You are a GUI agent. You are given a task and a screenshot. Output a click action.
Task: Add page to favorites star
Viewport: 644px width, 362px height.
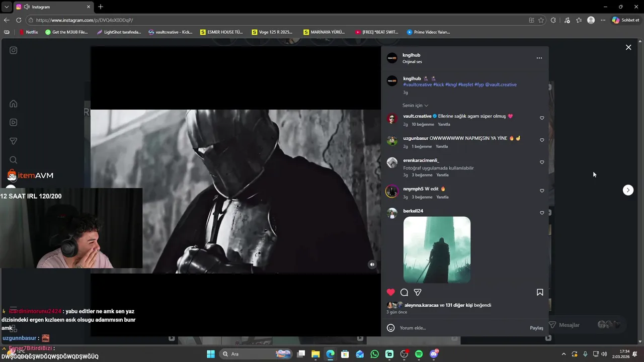click(x=541, y=20)
